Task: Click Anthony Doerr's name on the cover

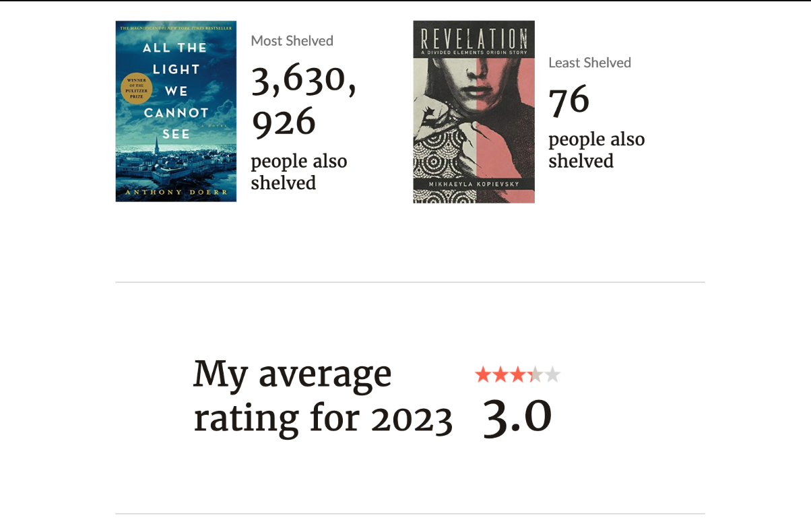Action: coord(176,194)
